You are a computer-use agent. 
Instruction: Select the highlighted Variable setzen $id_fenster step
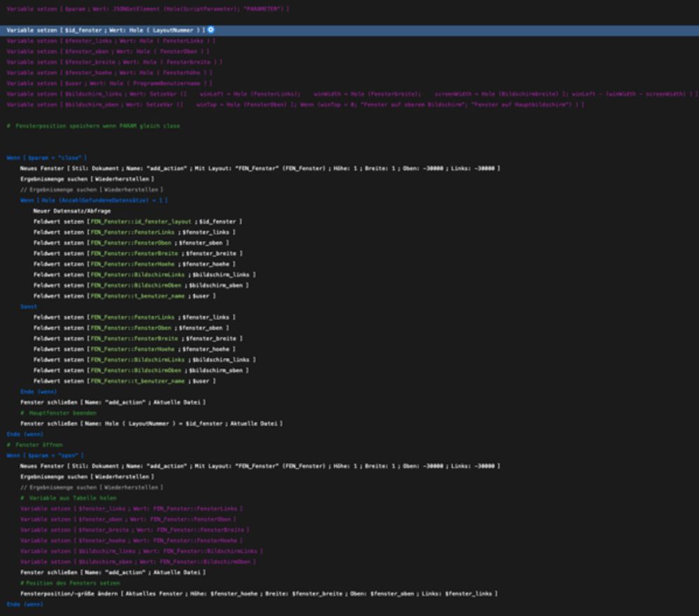pyautogui.click(x=349, y=30)
